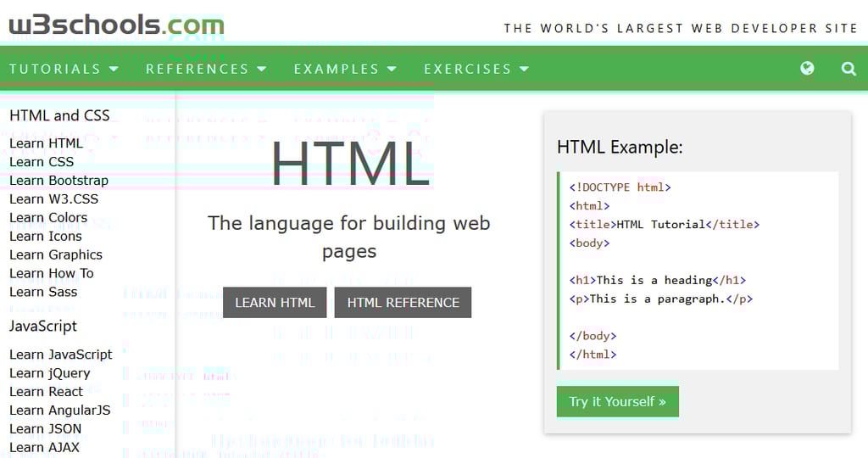Open the Learn Colors sidebar link

click(48, 218)
